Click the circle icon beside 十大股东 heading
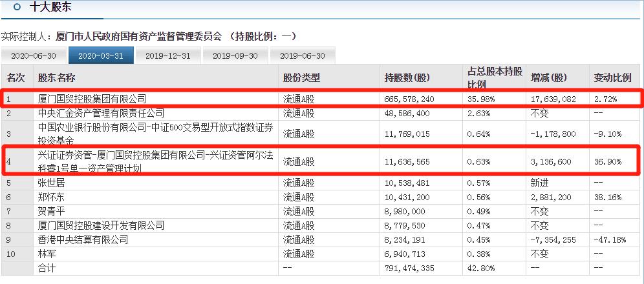The image size is (644, 284). 17,7
